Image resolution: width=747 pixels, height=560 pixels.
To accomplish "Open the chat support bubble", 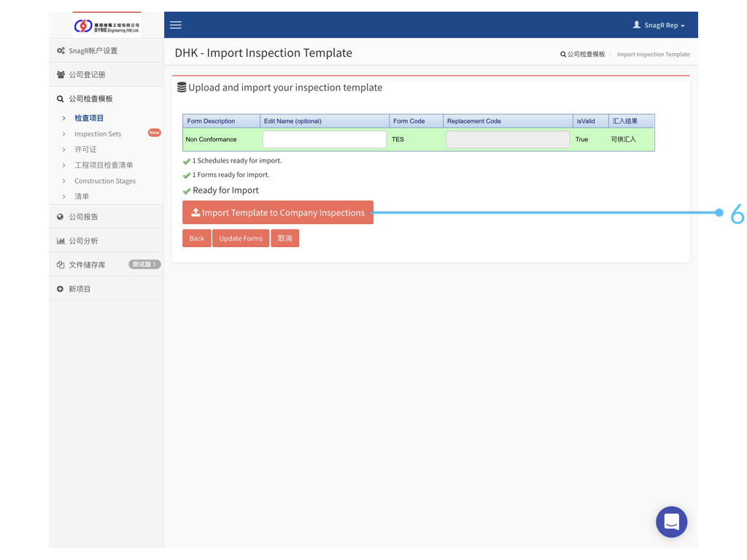I will click(x=671, y=522).
